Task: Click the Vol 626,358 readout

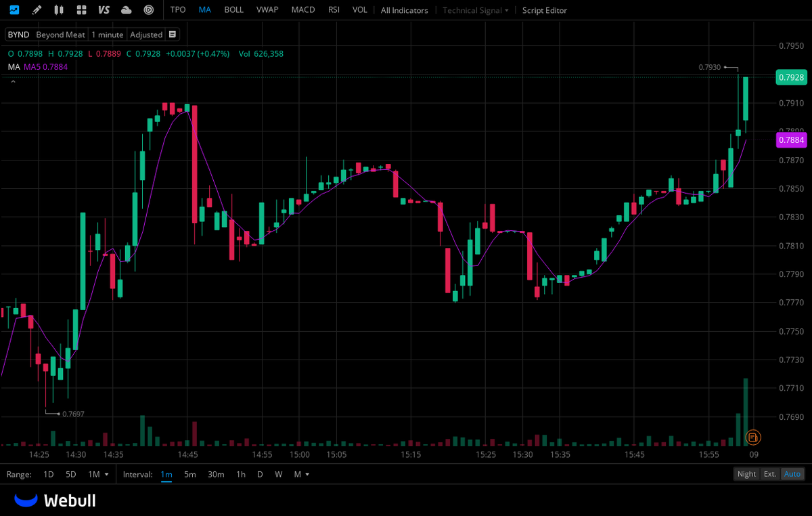Action: tap(261, 53)
